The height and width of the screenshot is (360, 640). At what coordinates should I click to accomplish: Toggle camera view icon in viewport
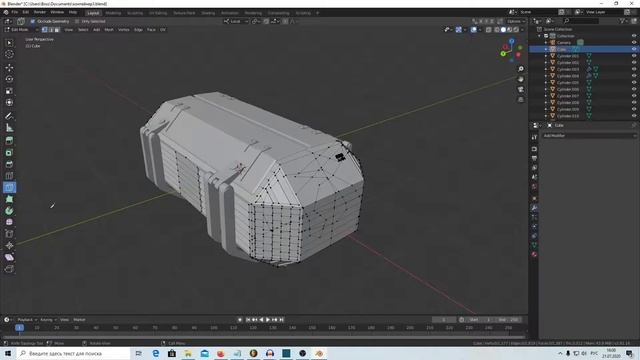tap(521, 89)
